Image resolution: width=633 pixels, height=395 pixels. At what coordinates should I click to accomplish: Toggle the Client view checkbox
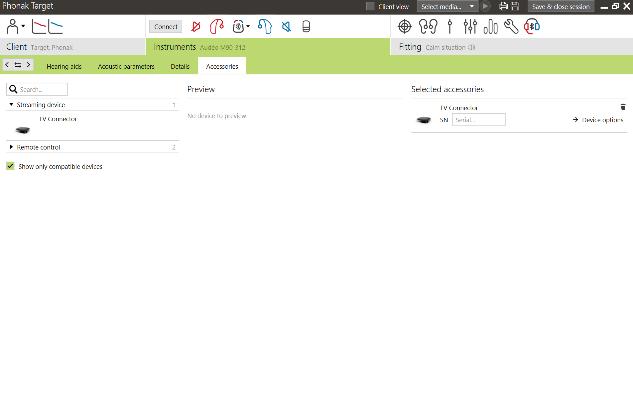pyautogui.click(x=370, y=6)
